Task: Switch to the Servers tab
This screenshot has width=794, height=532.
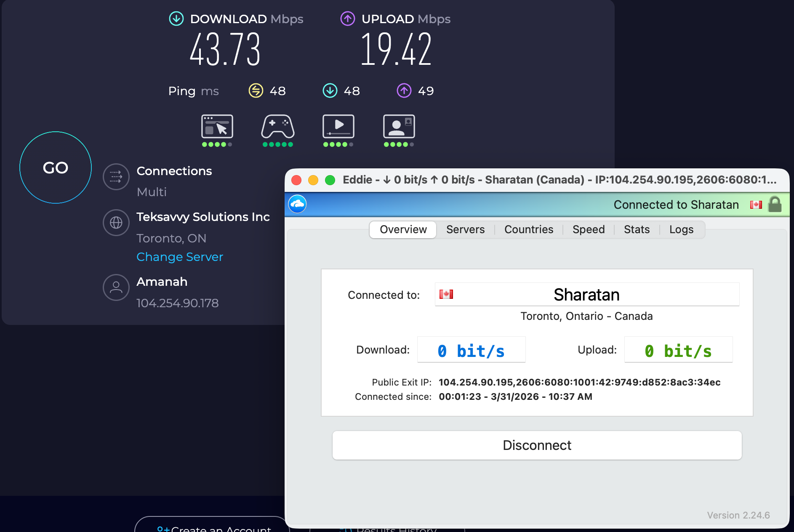Action: coord(465,229)
